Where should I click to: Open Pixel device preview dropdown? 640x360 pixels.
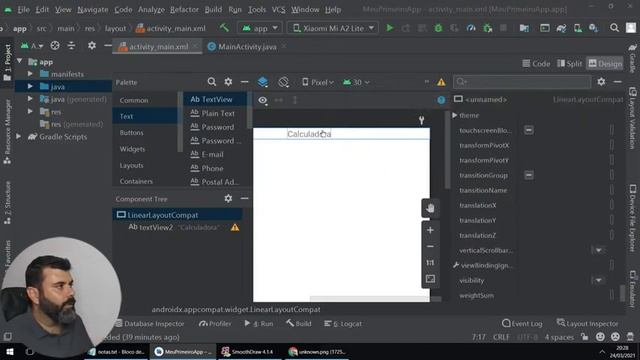point(318,82)
